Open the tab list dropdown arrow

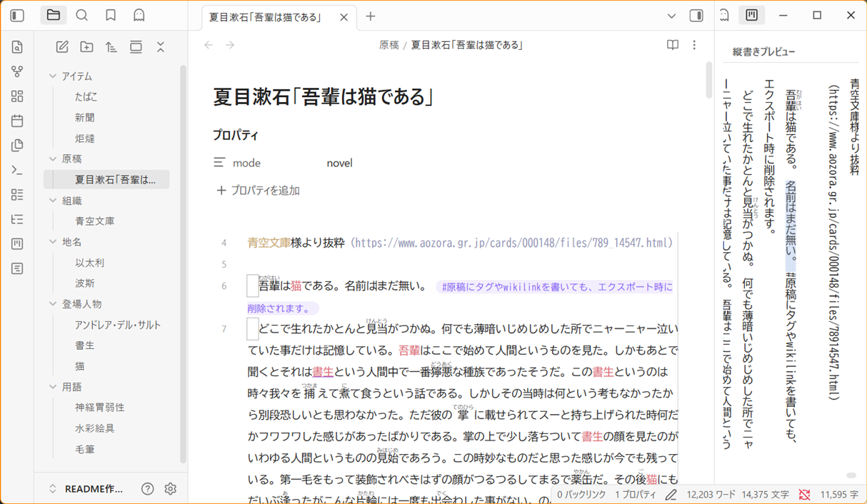[671, 16]
